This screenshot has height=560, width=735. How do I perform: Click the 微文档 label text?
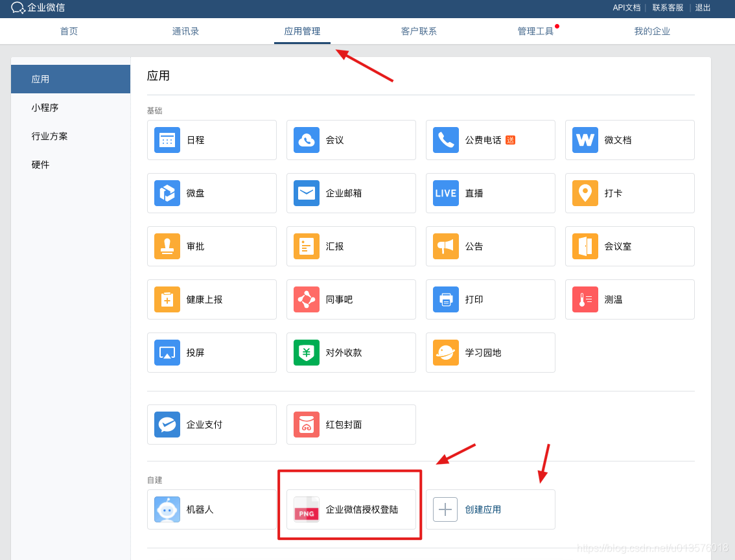tap(618, 140)
